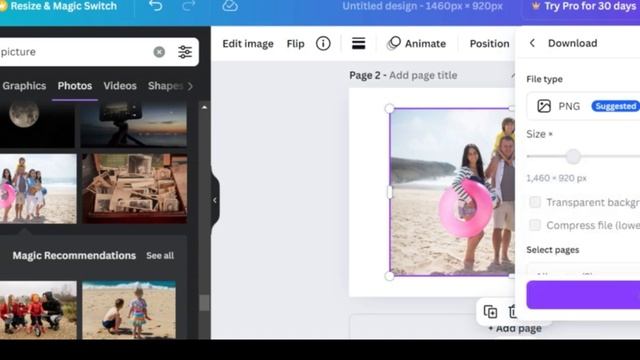Select the moon photo thumbnail

[37, 125]
